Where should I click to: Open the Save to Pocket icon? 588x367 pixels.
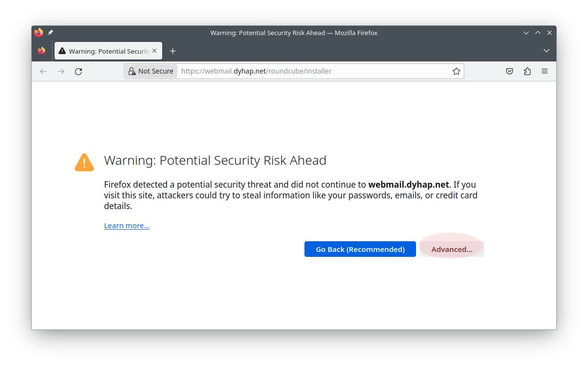click(x=510, y=71)
